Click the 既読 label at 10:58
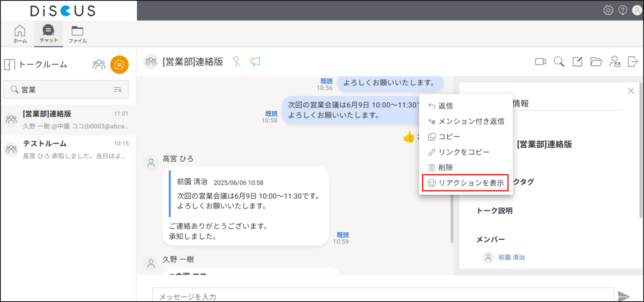The image size is (644, 302). (271, 114)
